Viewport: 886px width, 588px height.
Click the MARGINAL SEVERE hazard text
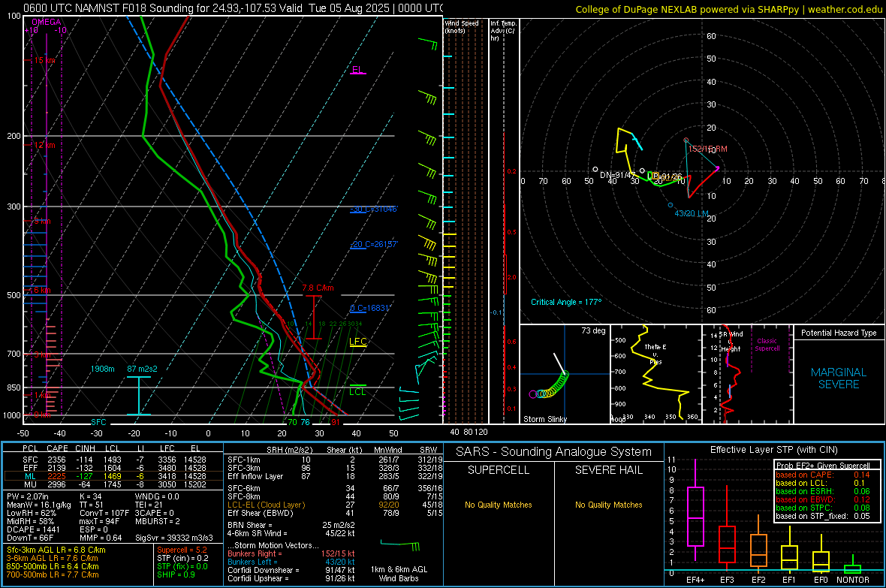pyautogui.click(x=839, y=378)
